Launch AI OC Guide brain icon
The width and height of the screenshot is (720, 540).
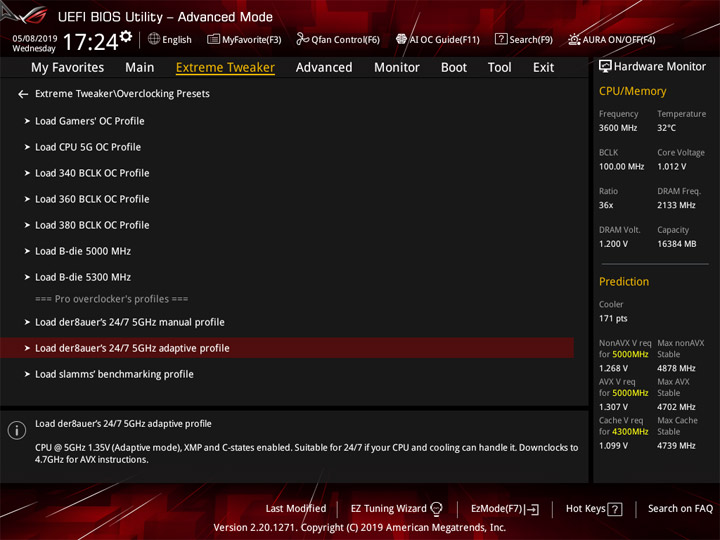tap(401, 39)
